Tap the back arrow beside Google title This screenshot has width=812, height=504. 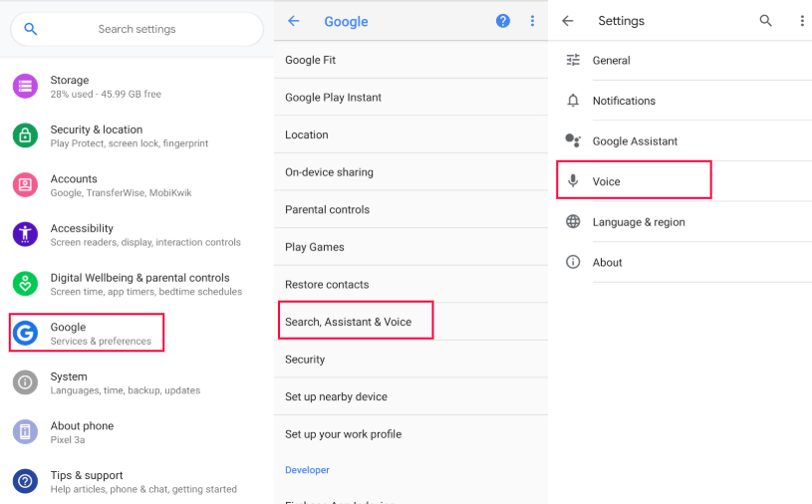tap(294, 21)
